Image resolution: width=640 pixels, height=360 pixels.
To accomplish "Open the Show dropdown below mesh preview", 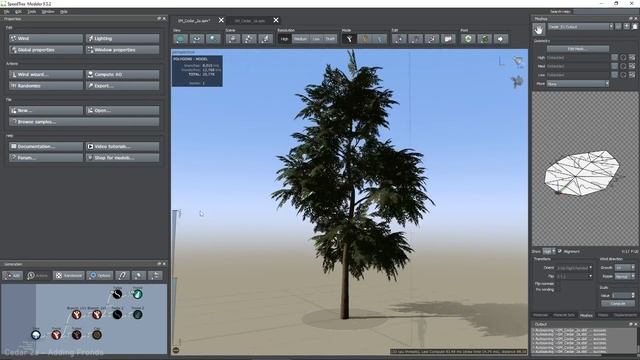I will click(549, 251).
